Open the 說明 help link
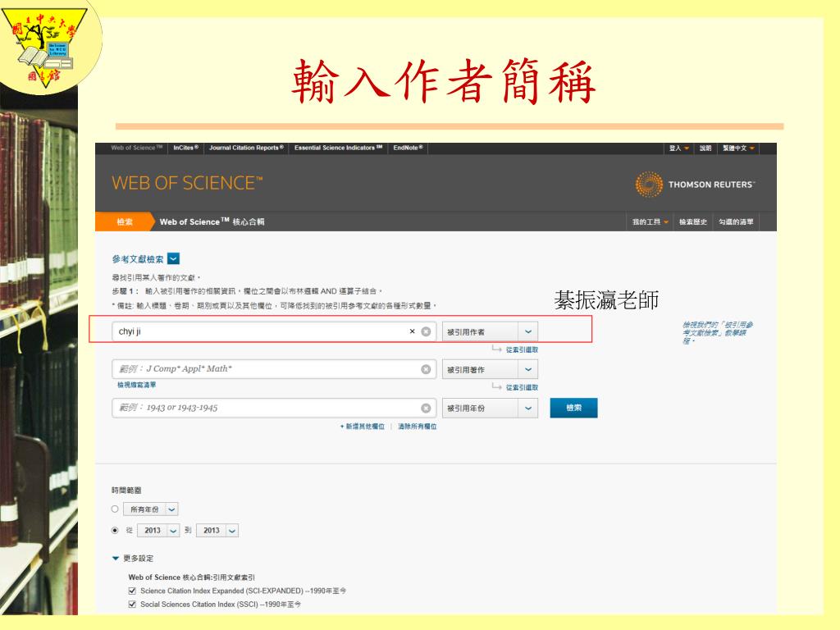The height and width of the screenshot is (630, 840). tap(705, 148)
